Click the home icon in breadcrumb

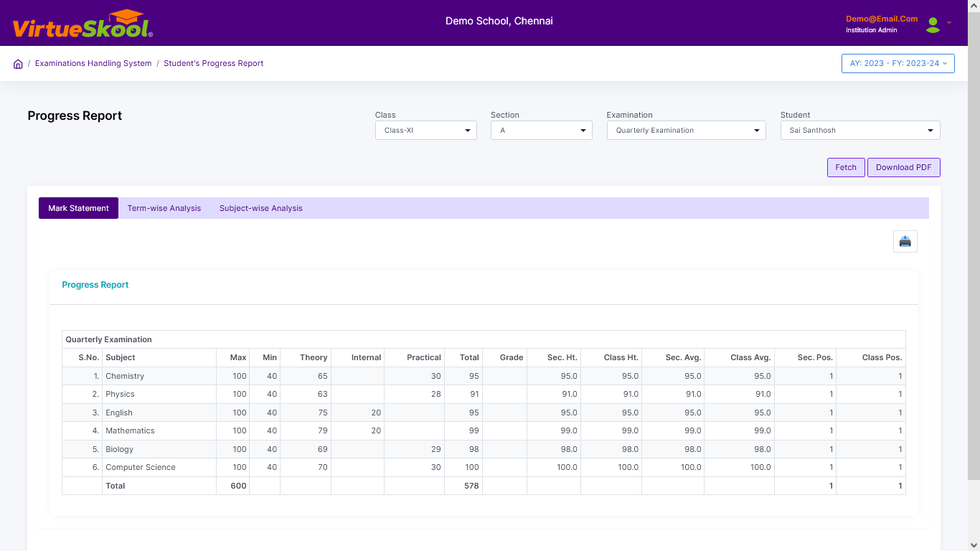(x=18, y=64)
